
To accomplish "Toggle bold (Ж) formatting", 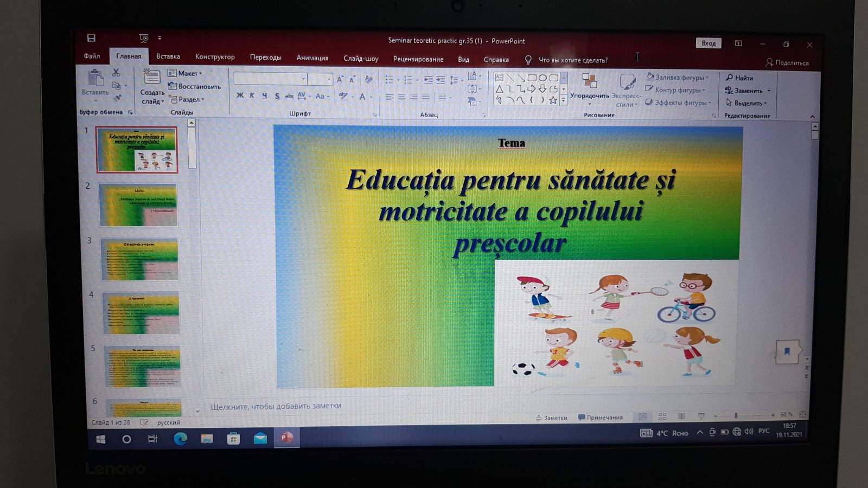I will coord(240,95).
